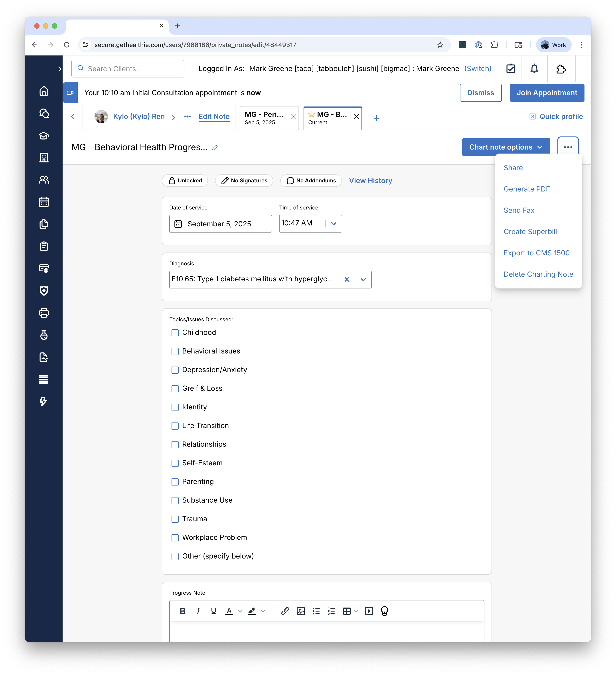Enable the Trauma topic checkbox
Viewport: 616px width, 675px height.
tap(175, 519)
